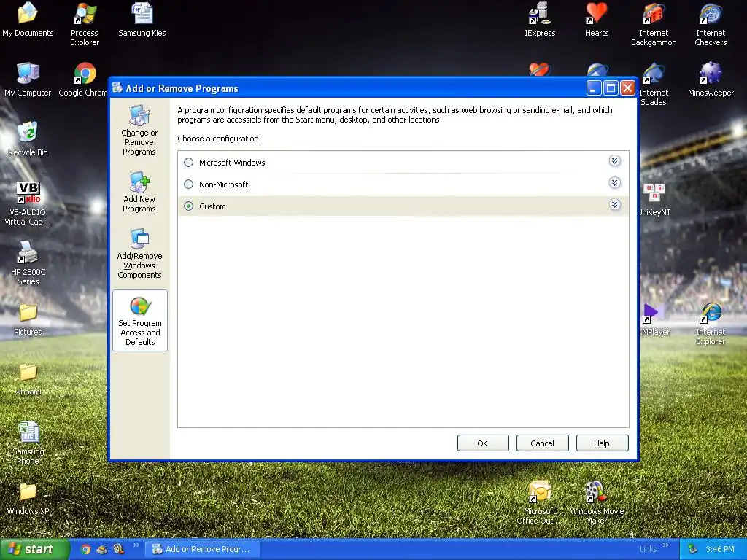This screenshot has height=560, width=747.
Task: Expand the Custom configuration details
Action: pos(614,205)
